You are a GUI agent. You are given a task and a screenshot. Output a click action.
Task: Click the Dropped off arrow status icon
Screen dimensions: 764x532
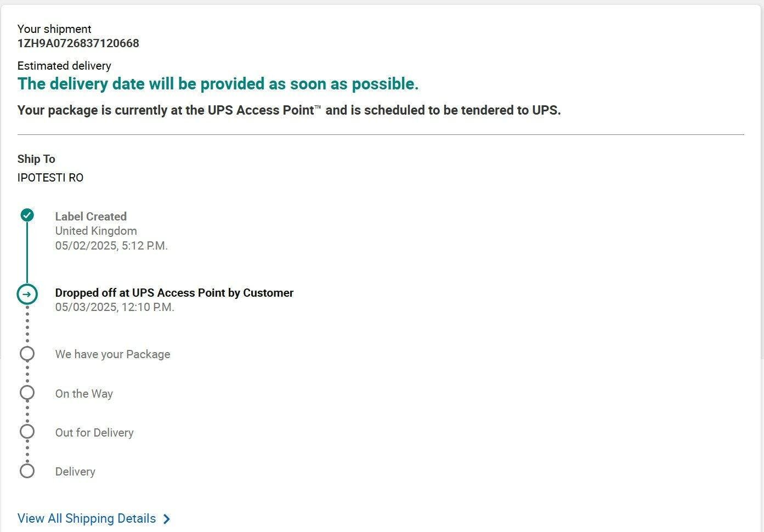click(x=27, y=294)
